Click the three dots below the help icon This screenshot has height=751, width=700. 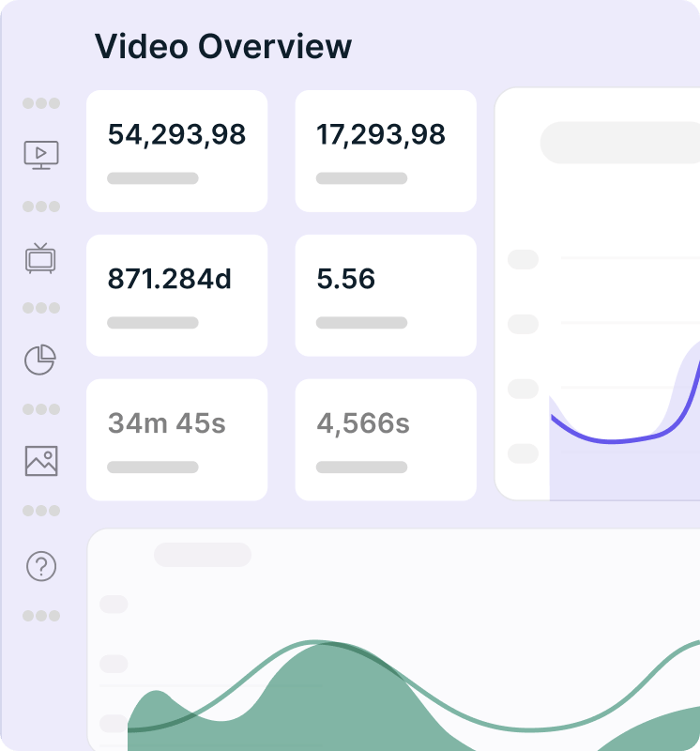tap(41, 616)
